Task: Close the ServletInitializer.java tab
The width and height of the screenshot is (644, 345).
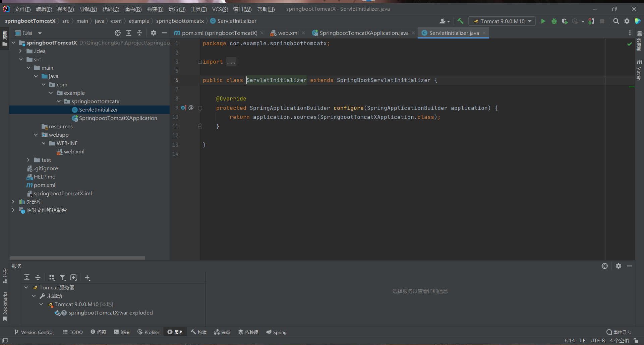Action: (484, 33)
